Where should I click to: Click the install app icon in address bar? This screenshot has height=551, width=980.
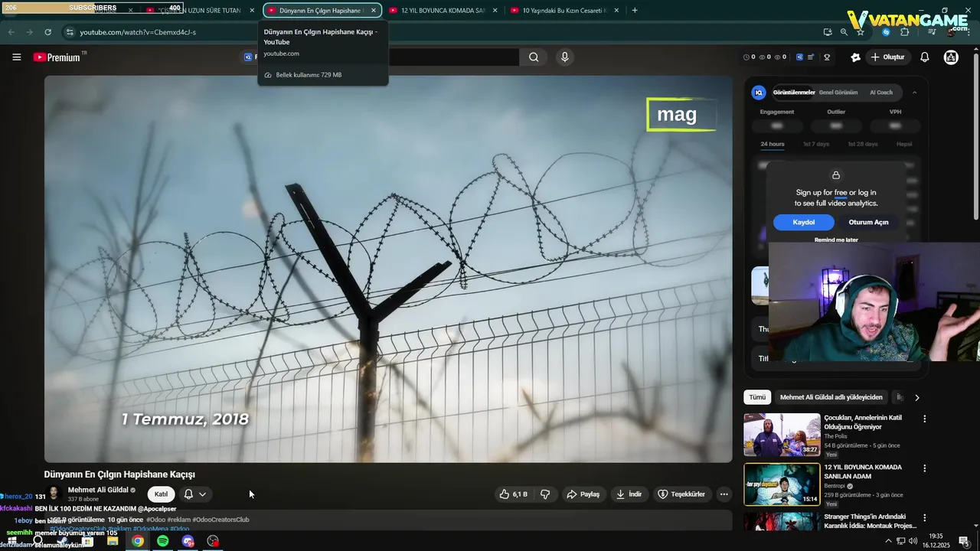tap(828, 32)
